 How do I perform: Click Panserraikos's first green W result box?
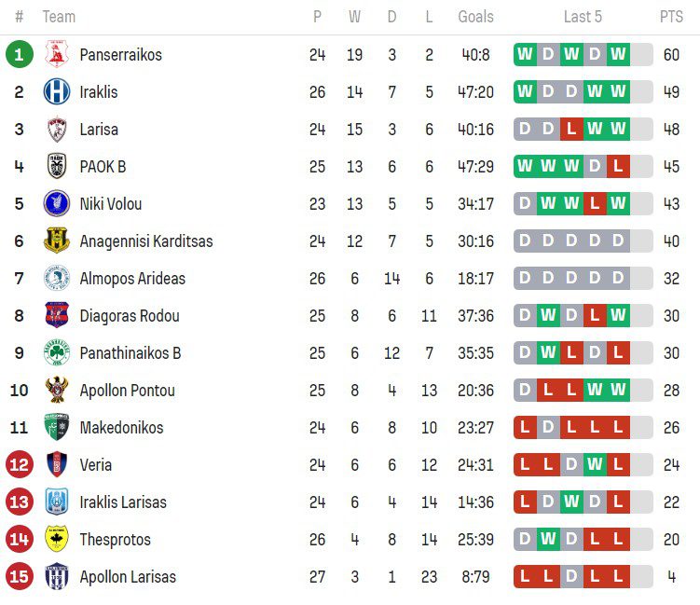click(525, 55)
